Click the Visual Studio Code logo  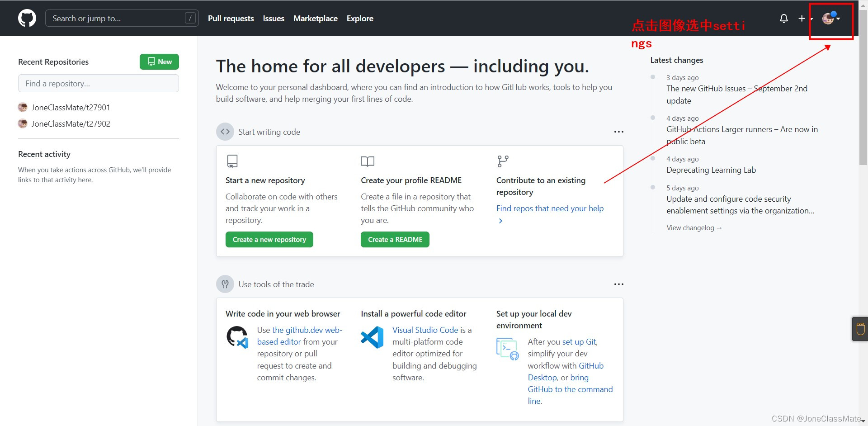(x=372, y=337)
